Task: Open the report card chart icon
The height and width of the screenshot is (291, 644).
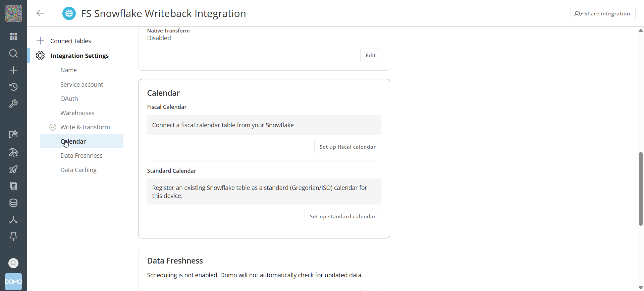Action: (13, 186)
